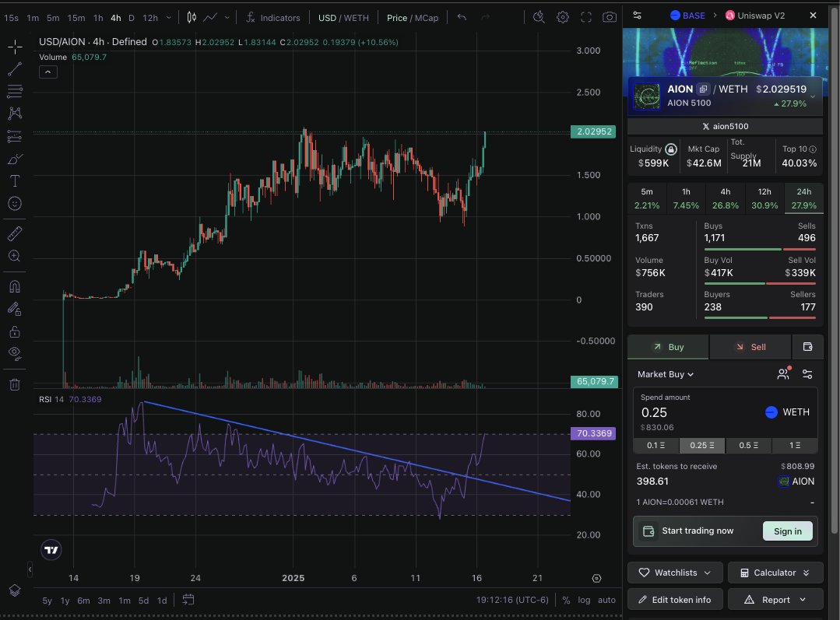Screen dimensions: 840x620
Task: Toggle stay in drawing mode
Action: coord(15,309)
